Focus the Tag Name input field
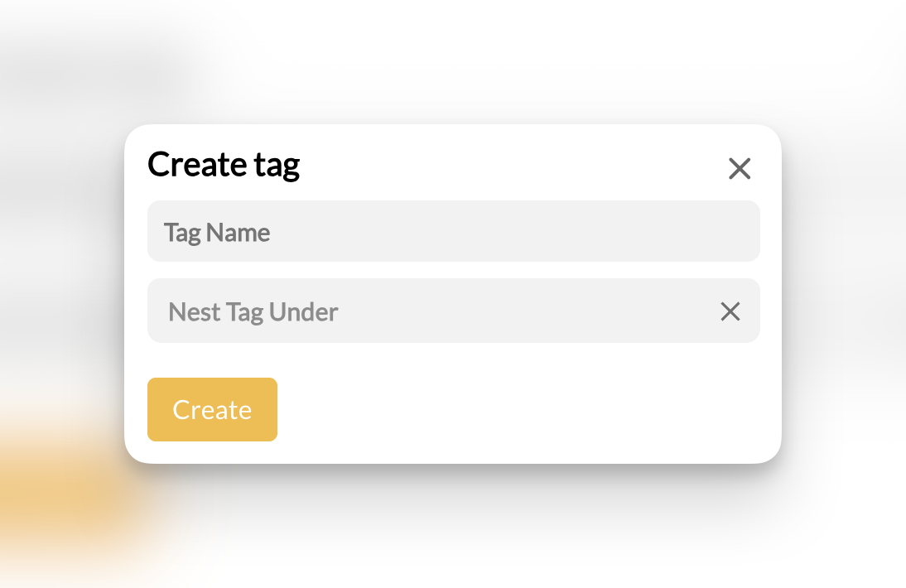This screenshot has height=588, width=906. click(453, 231)
